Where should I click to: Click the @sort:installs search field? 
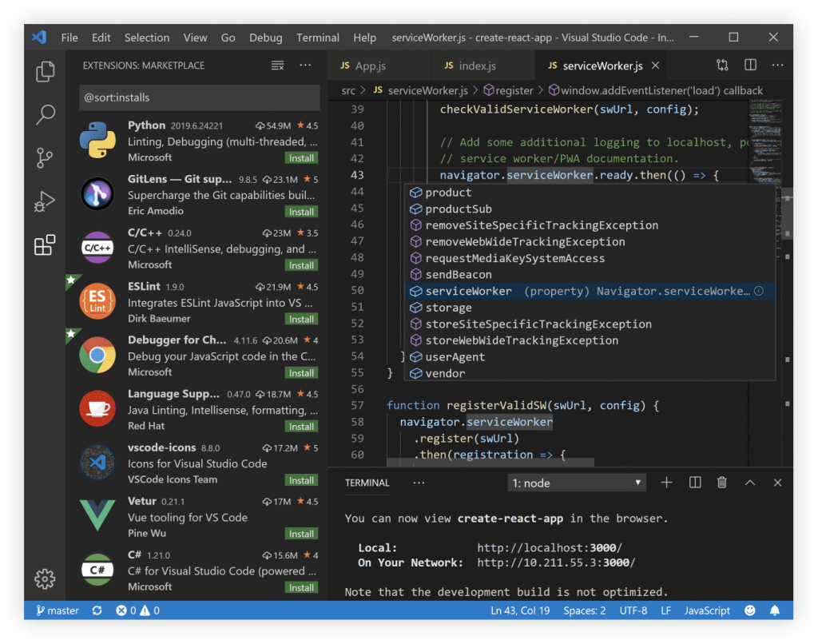point(199,97)
